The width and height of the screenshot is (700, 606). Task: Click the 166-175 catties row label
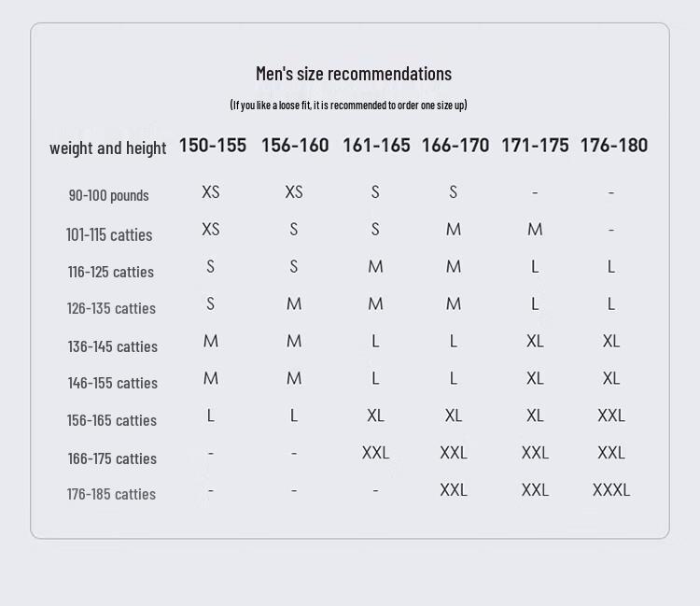tap(111, 458)
